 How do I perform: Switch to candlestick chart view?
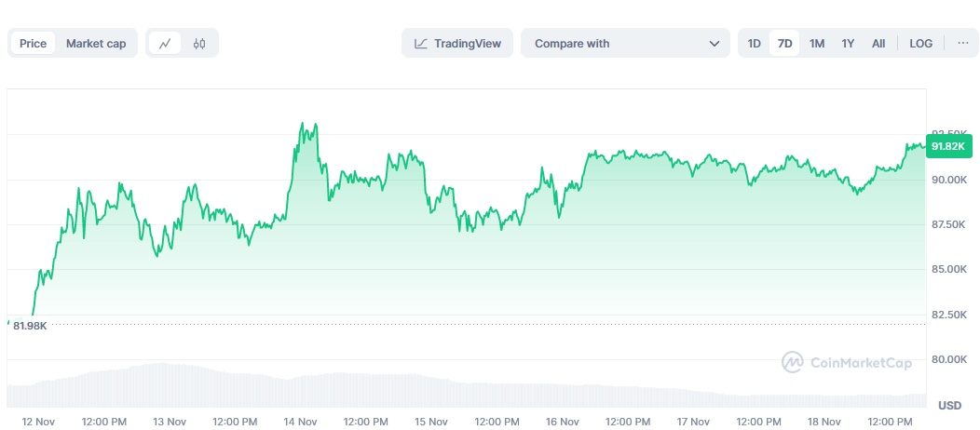tap(199, 44)
